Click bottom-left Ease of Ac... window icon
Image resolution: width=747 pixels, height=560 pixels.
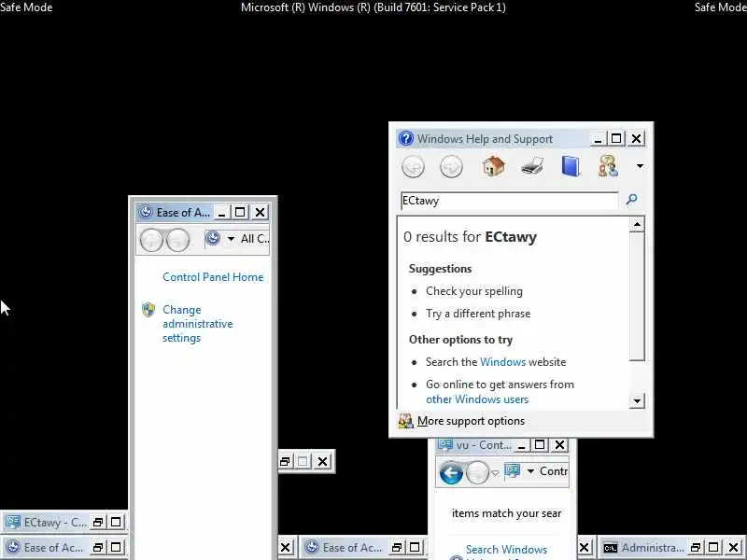pyautogui.click(x=13, y=547)
